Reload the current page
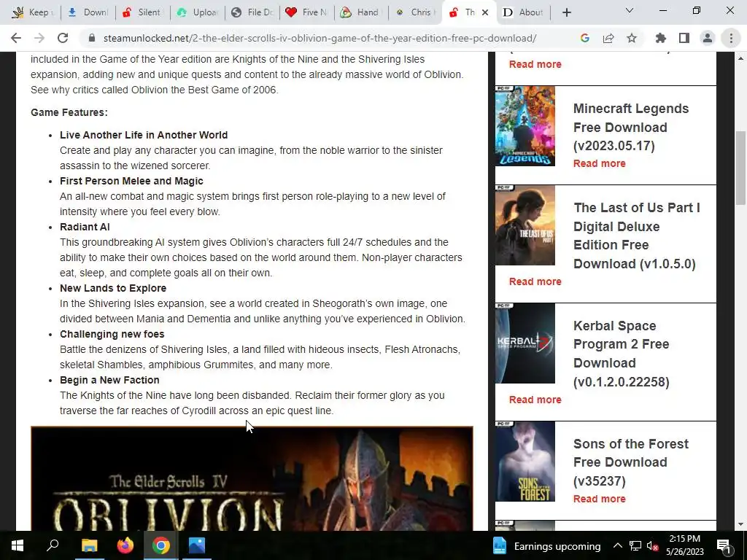Viewport: 747px width, 560px height. (x=63, y=38)
